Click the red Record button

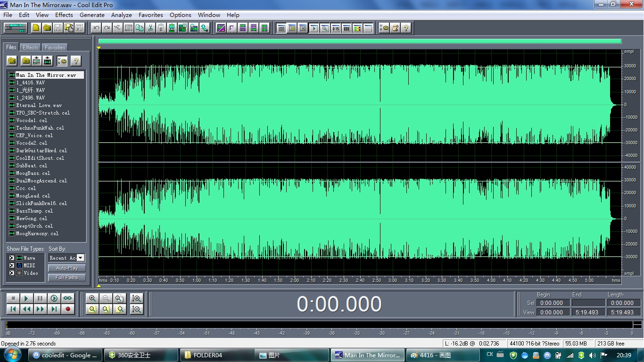coord(68,309)
